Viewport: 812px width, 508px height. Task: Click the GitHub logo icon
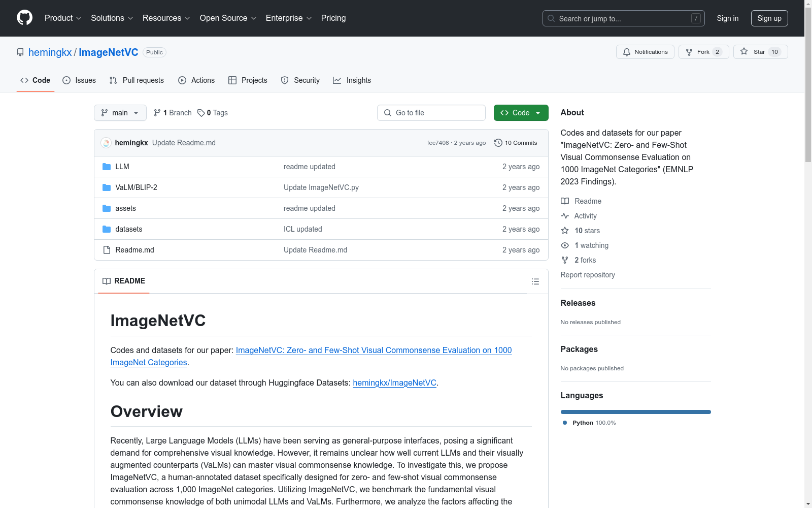(24, 18)
